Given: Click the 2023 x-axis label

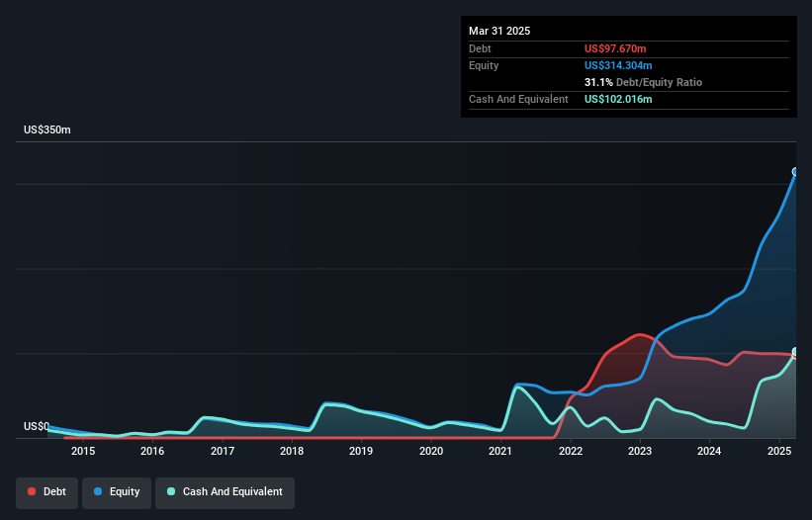Looking at the screenshot, I should pyautogui.click(x=640, y=451).
